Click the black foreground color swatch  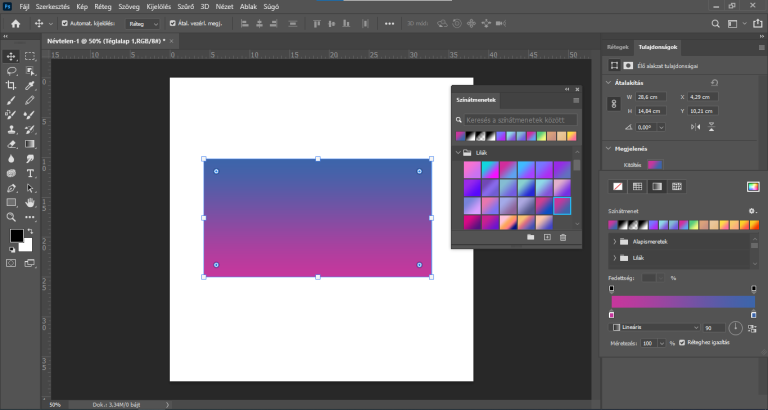tap(16, 236)
